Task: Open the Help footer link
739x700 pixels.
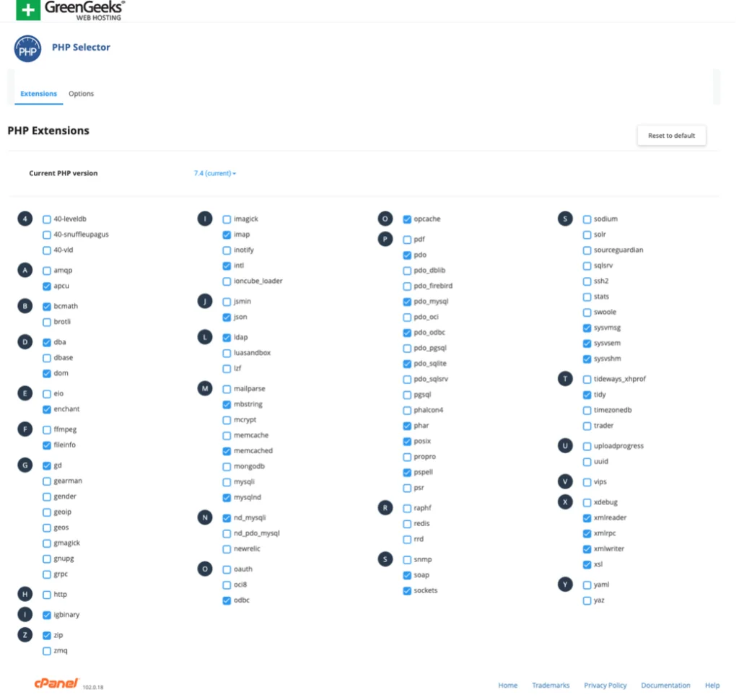Action: 712,686
